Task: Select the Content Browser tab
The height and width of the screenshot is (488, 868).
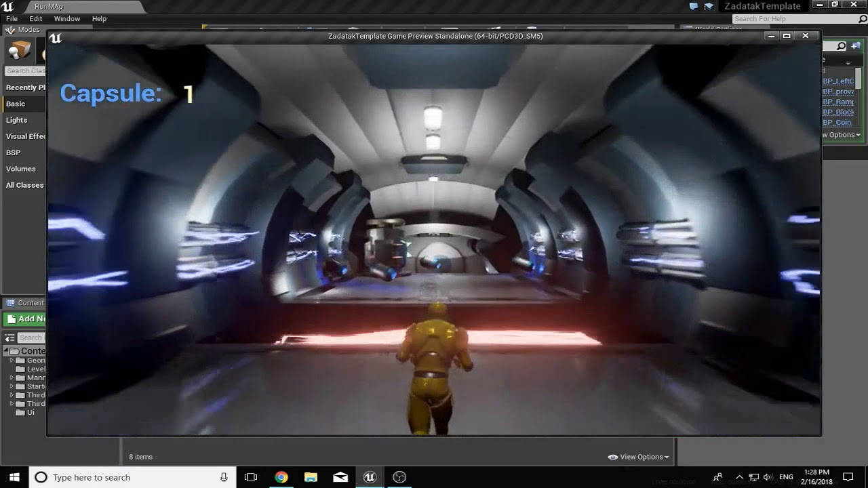Action: point(24,303)
